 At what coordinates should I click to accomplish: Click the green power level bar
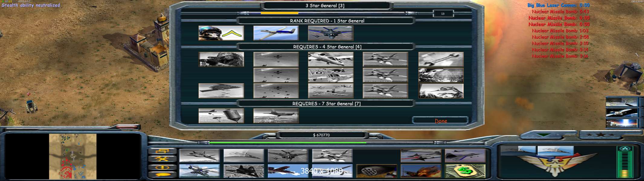click(287, 143)
